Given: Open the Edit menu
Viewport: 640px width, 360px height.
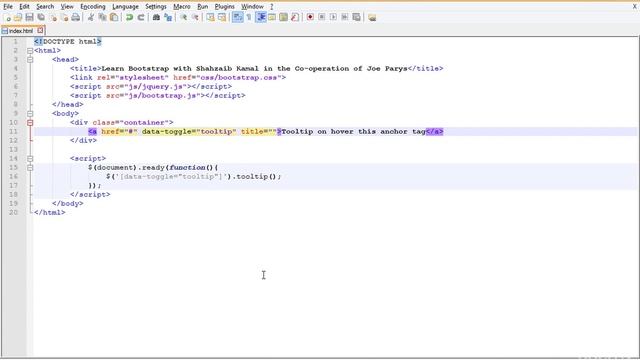Looking at the screenshot, I should click(24, 7).
